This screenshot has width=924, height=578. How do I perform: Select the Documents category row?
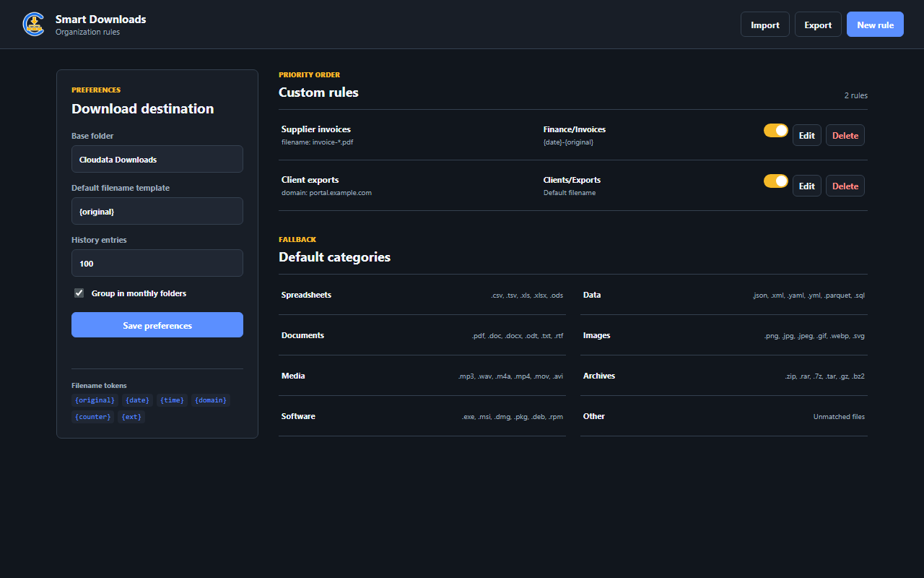422,335
